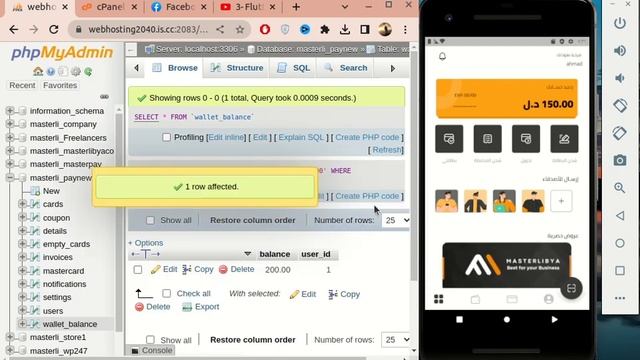Expand masterli_store1 database node
Screen dimensions: 640x360
10,337
